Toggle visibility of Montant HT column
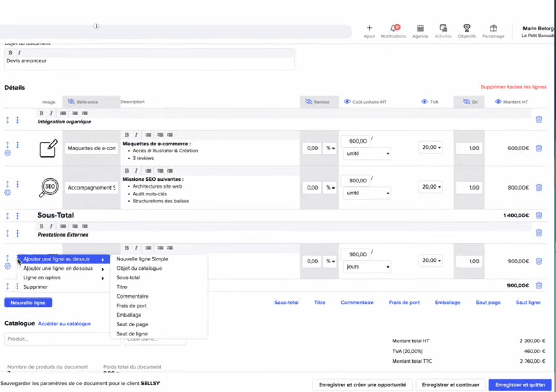Screen dimensions: 556x392 [498, 102]
